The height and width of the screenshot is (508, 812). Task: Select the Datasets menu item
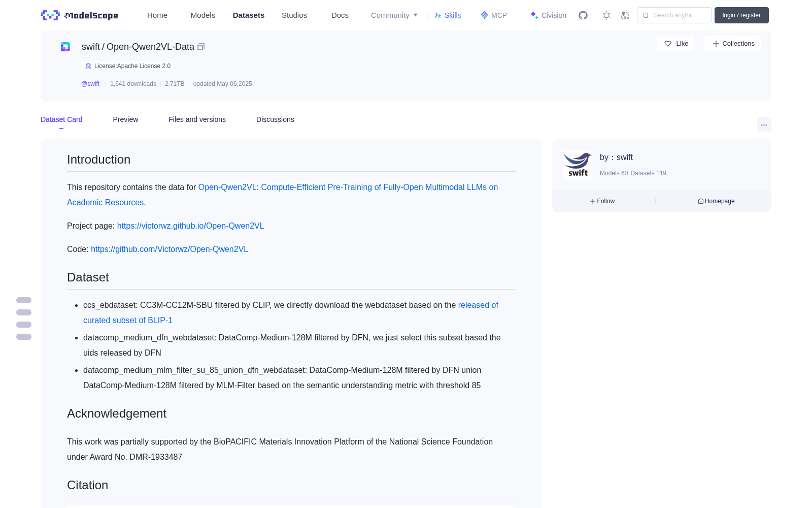coord(249,15)
